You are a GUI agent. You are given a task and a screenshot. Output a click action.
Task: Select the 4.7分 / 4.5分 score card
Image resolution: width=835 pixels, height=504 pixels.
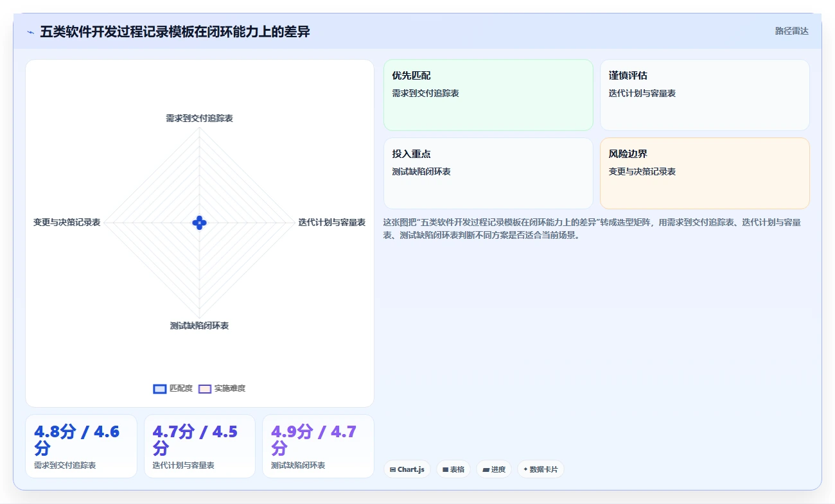200,446
